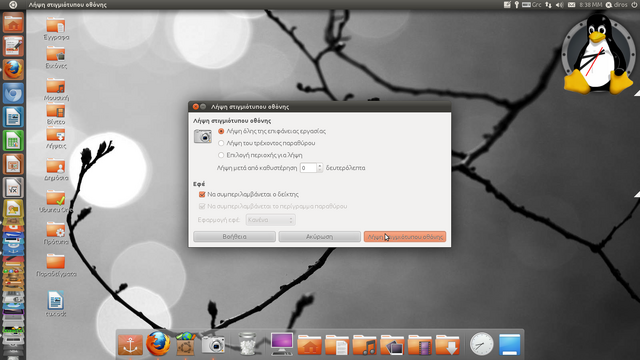The width and height of the screenshot is (640, 360).
Task: Open the home folder in the bottom dock
Action: (x=309, y=345)
